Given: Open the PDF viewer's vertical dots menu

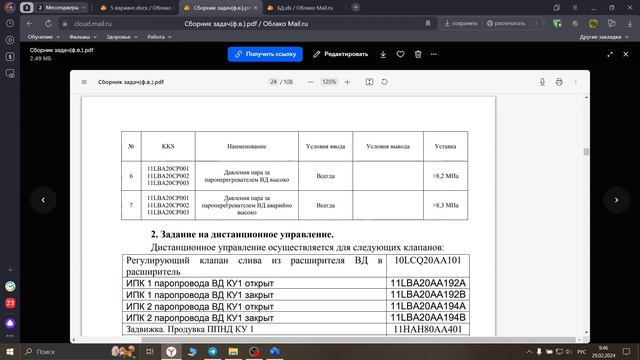Looking at the screenshot, I should point(576,82).
